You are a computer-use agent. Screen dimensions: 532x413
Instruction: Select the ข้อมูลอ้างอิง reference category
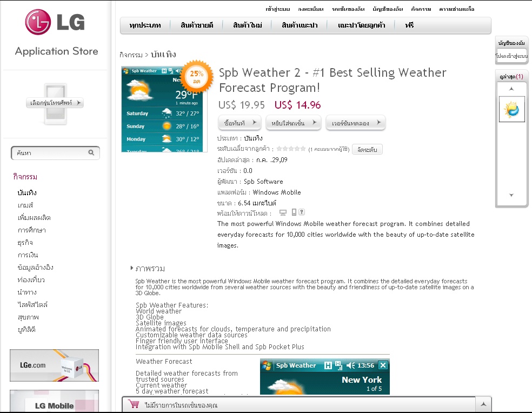(x=35, y=268)
